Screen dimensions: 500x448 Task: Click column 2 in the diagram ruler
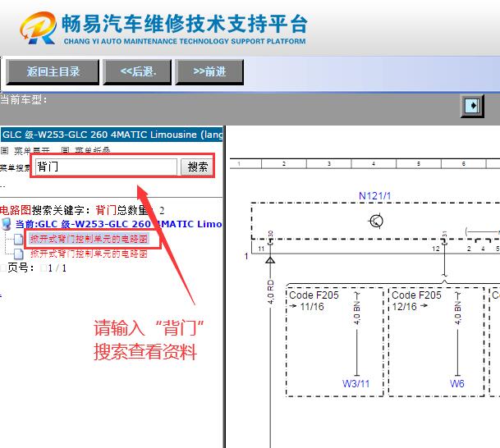point(284,164)
